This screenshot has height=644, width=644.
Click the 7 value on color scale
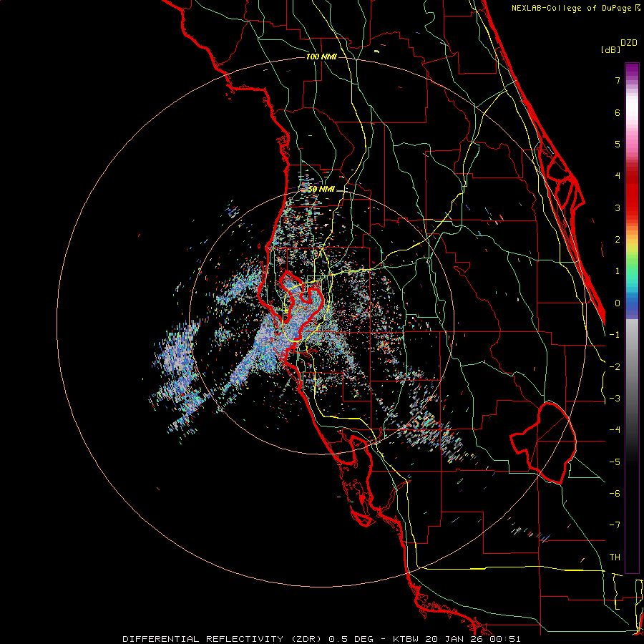click(x=618, y=80)
